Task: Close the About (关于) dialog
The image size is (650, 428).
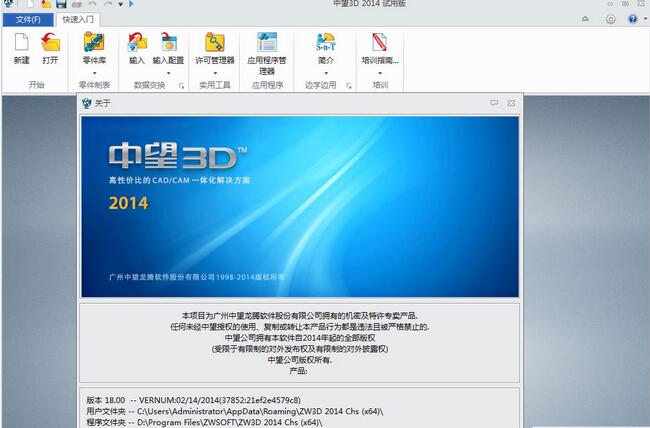Action: coord(511,103)
